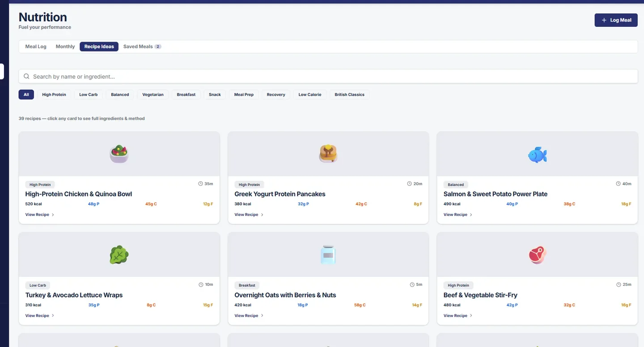Open the Saved Meals tab
644x347 pixels.
click(142, 47)
